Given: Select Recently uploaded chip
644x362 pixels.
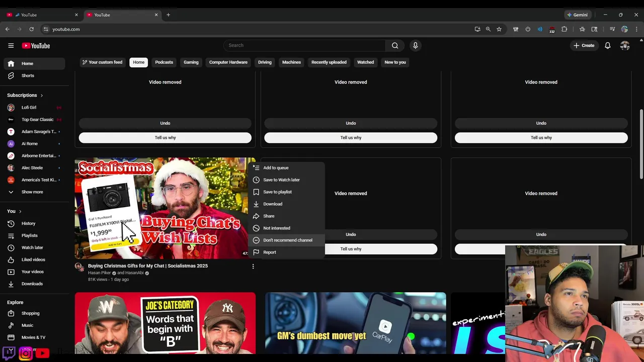Looking at the screenshot, I should point(329,62).
